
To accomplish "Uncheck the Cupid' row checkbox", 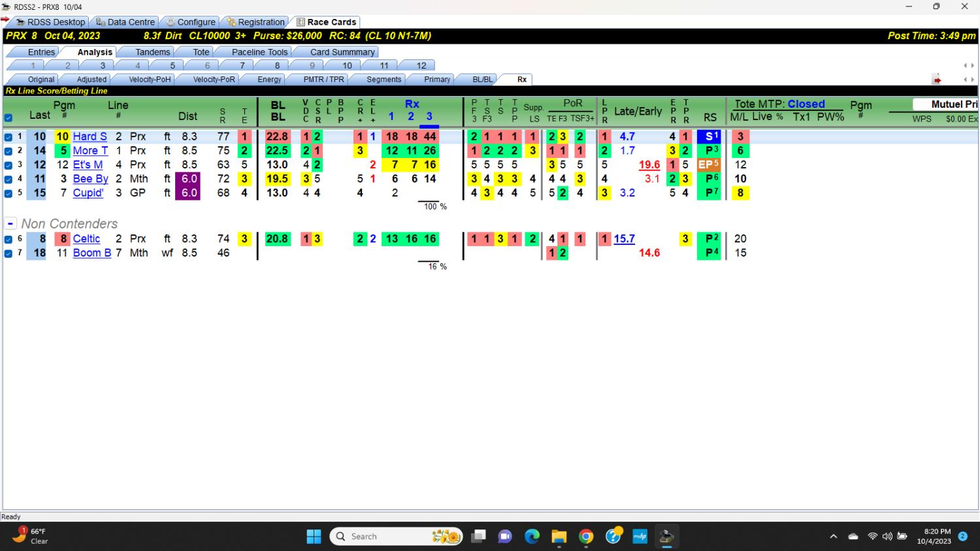I will pyautogui.click(x=8, y=194).
